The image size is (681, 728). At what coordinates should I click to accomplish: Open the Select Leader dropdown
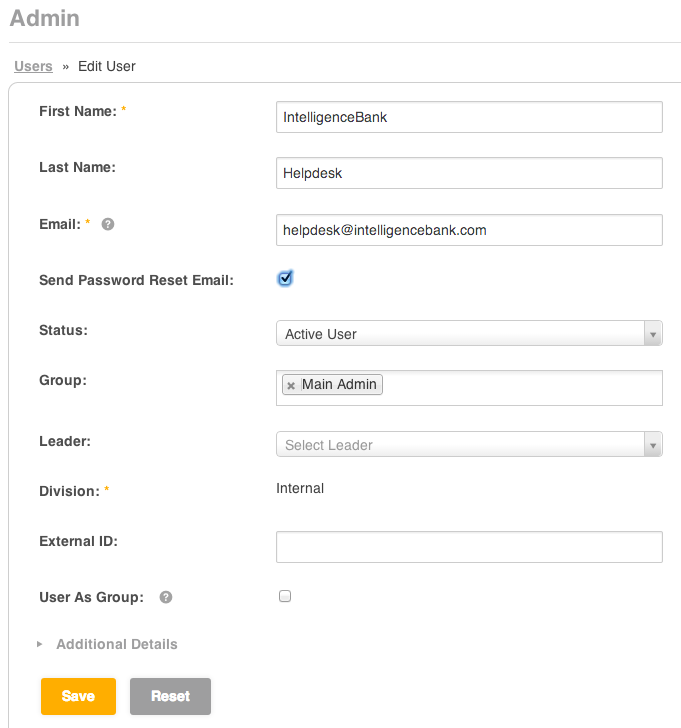point(469,444)
